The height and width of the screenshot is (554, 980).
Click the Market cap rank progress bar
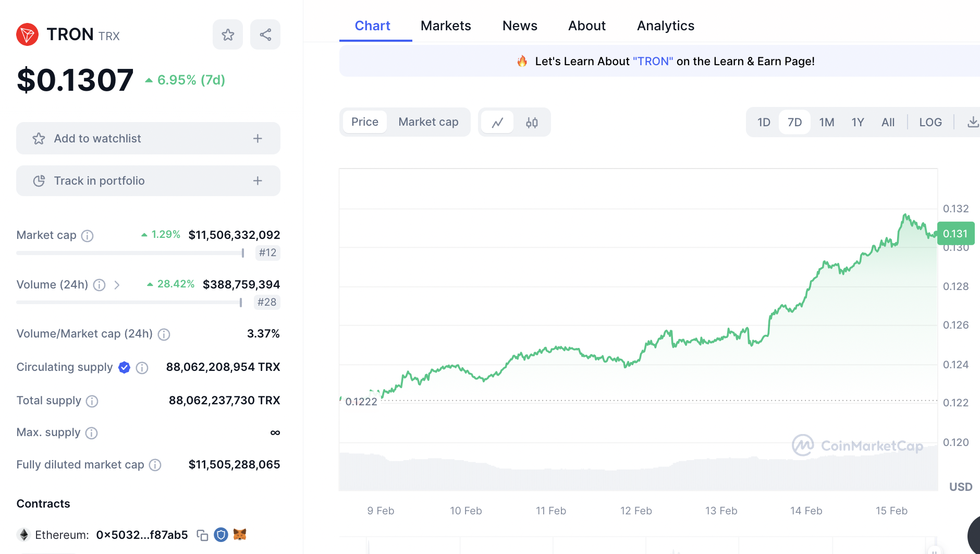point(130,253)
